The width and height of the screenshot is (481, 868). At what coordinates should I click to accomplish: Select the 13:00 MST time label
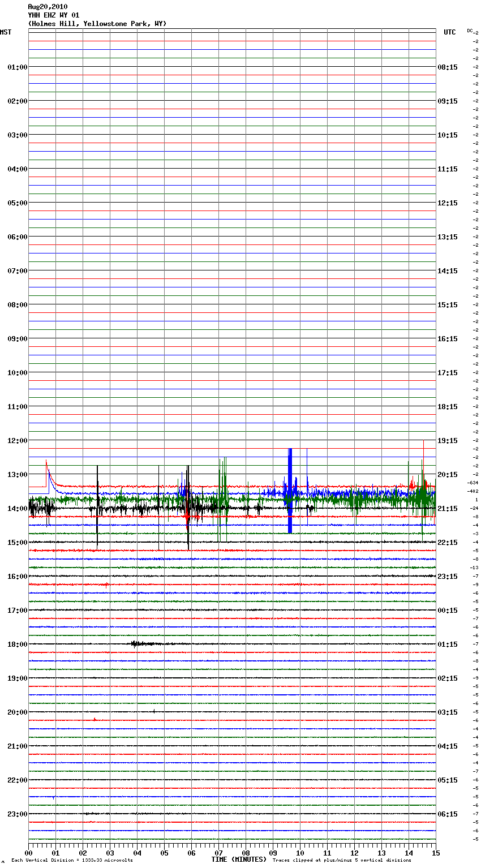(x=18, y=475)
